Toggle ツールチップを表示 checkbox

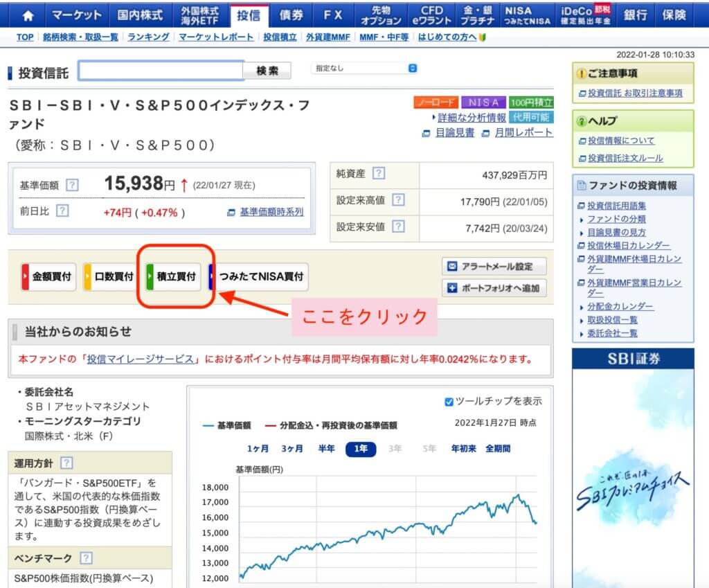tap(449, 402)
